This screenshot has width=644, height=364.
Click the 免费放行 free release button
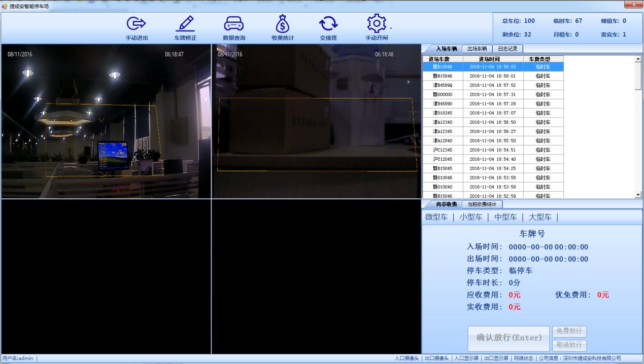569,332
